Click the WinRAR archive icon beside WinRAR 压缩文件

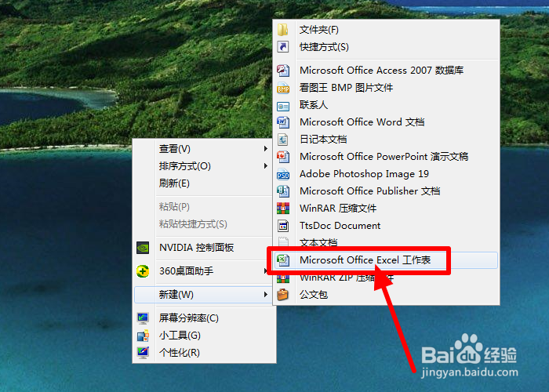pyautogui.click(x=283, y=209)
